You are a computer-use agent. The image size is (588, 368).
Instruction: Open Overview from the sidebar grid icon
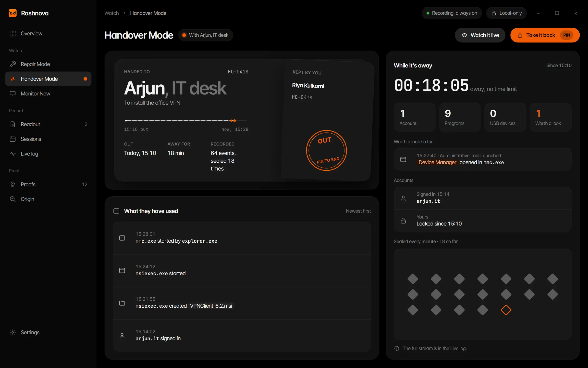click(12, 34)
